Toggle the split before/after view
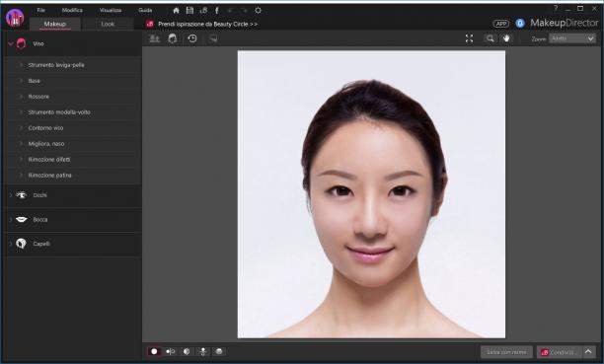 [187, 351]
